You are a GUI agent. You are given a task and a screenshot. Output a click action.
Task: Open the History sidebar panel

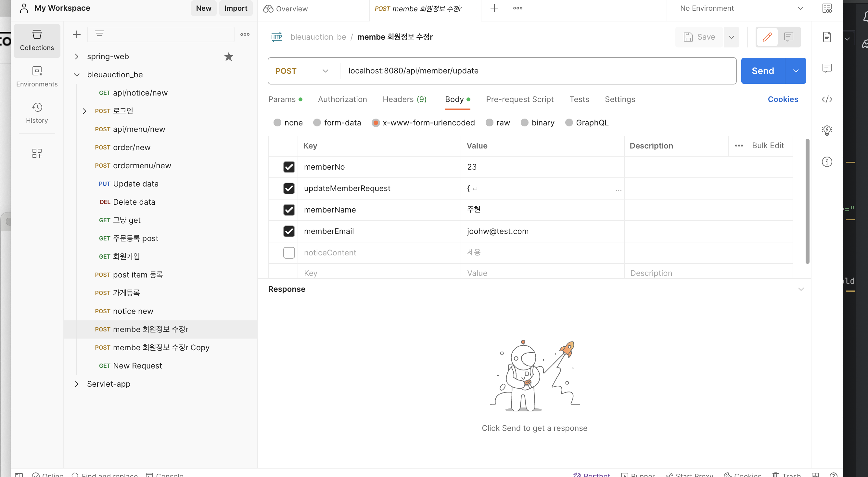tap(37, 113)
